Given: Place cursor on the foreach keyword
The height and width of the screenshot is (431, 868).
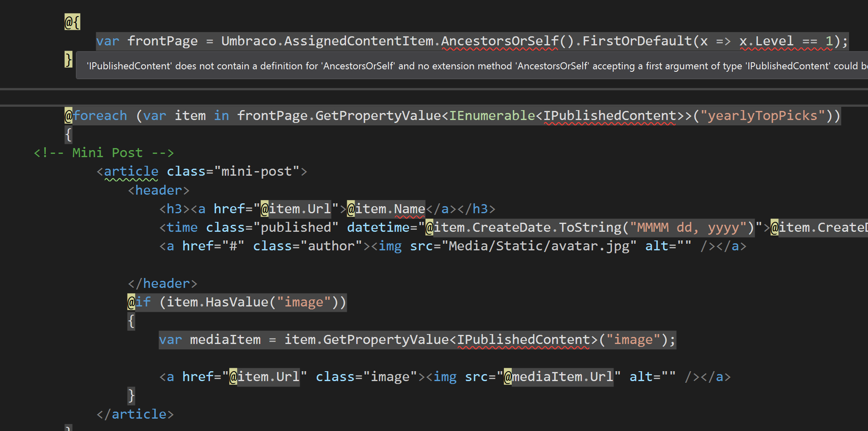Looking at the screenshot, I should [100, 116].
